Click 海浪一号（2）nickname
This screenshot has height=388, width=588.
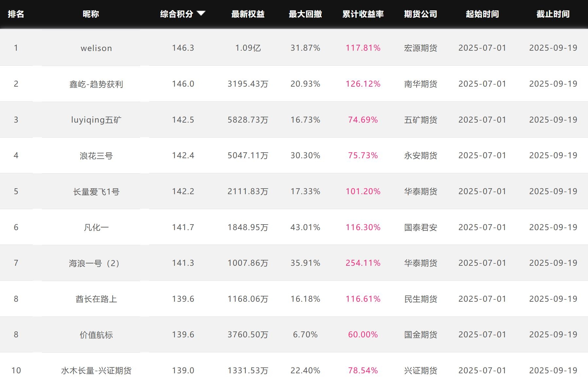[94, 263]
